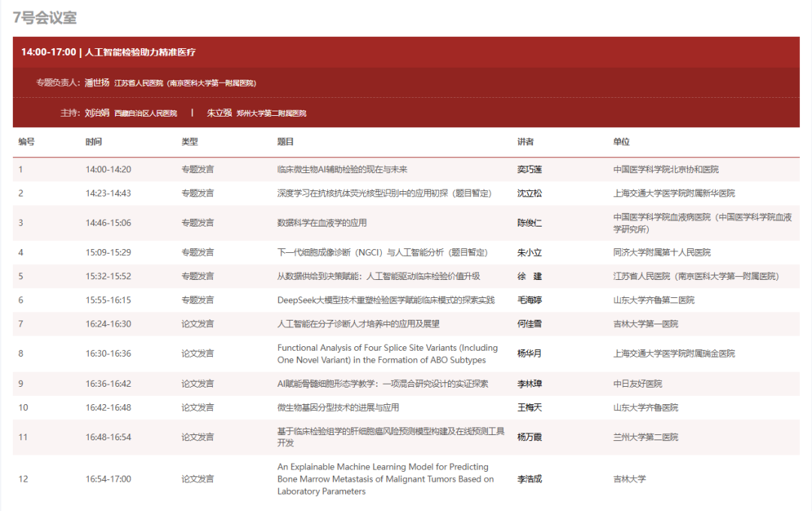Click moderator name 朱立强

220,113
